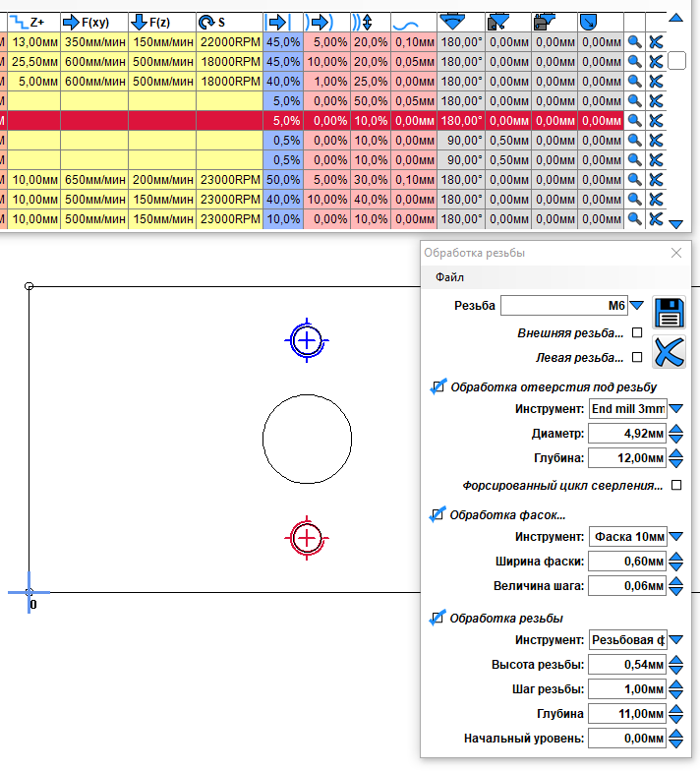Increase Высота резьбы with up arrow

click(x=676, y=659)
